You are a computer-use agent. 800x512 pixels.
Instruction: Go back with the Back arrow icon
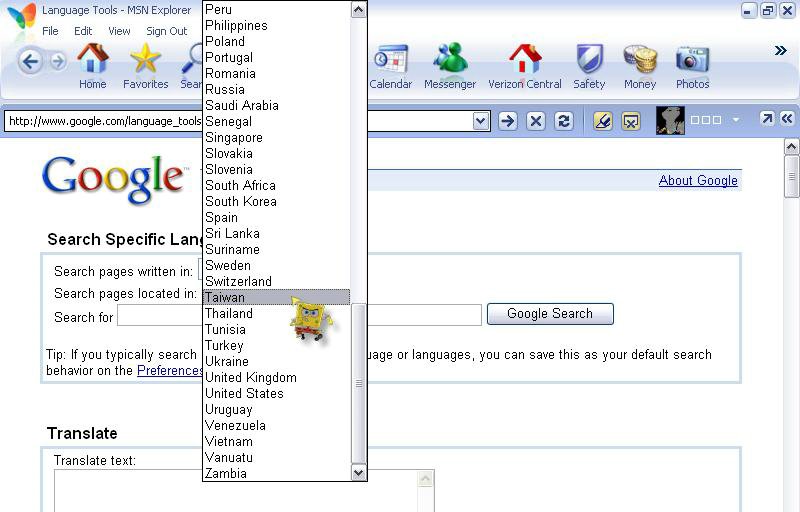[x=30, y=62]
